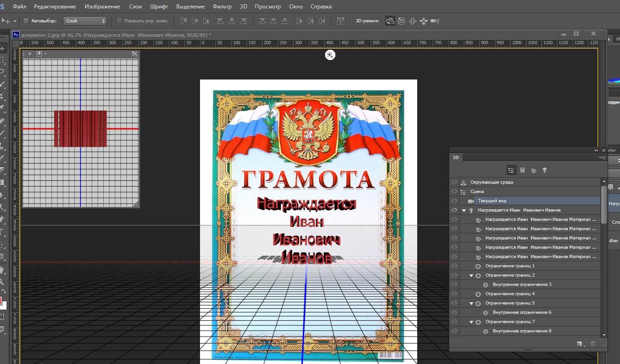Toggle visibility of Сцена row
Viewport: 620px width, 364px height.
[454, 191]
